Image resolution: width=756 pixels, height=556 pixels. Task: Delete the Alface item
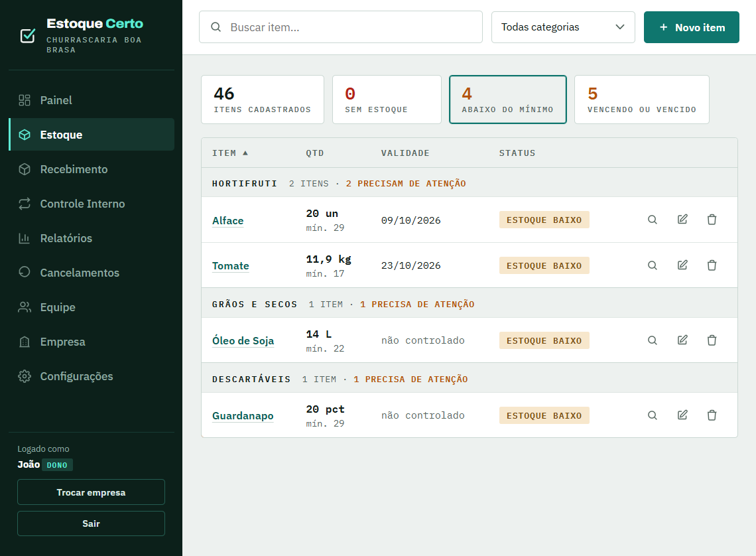(712, 220)
